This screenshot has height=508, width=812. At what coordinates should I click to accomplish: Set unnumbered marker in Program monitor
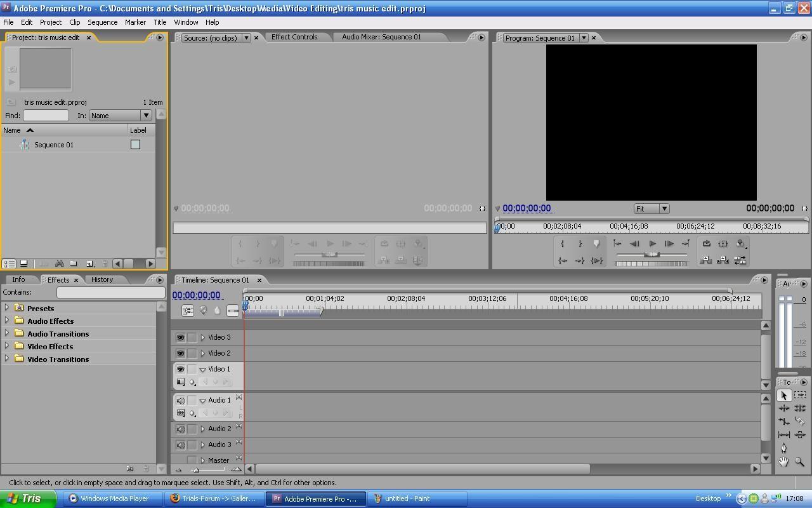596,244
